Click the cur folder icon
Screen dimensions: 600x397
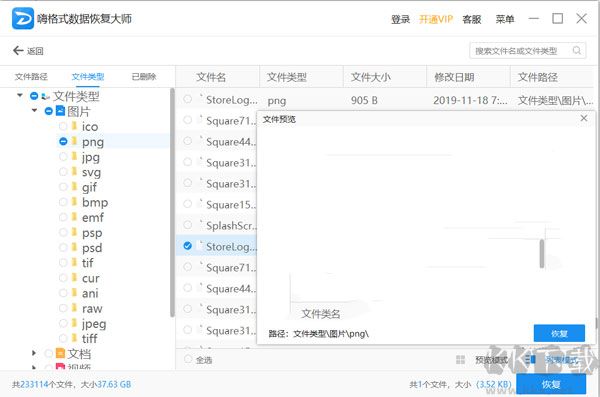[75, 278]
